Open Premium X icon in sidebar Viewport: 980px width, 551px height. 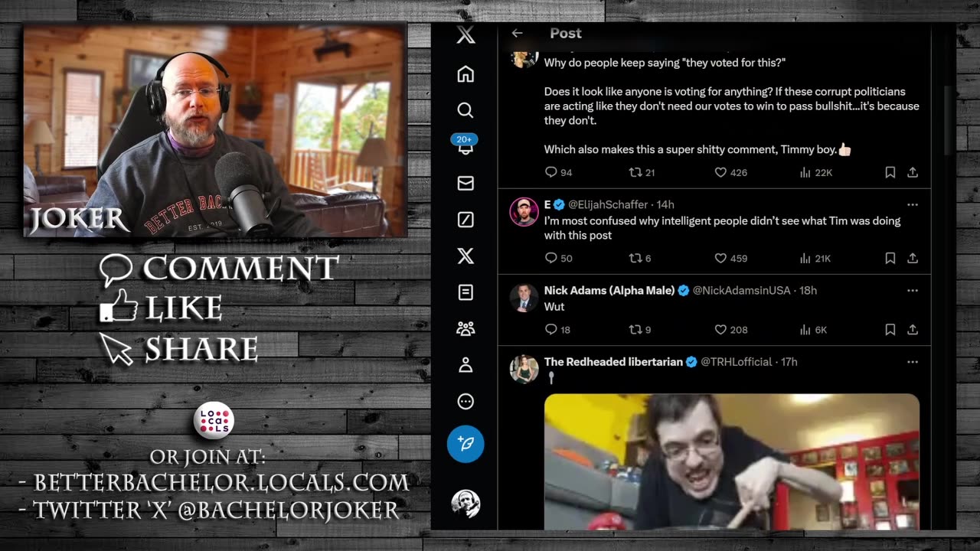[x=465, y=256]
